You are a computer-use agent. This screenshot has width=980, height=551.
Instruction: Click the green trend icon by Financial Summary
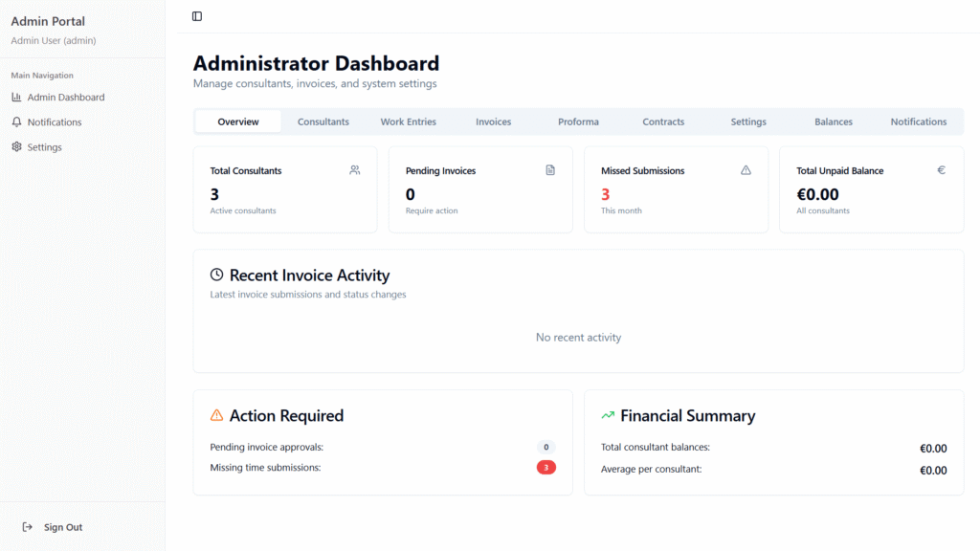coord(607,416)
